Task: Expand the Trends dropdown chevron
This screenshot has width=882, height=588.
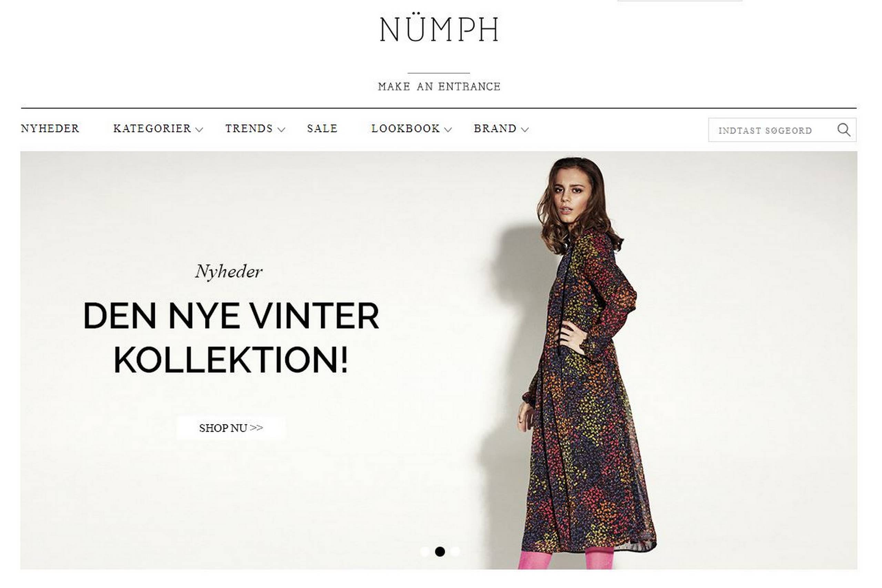Action: pos(281,130)
